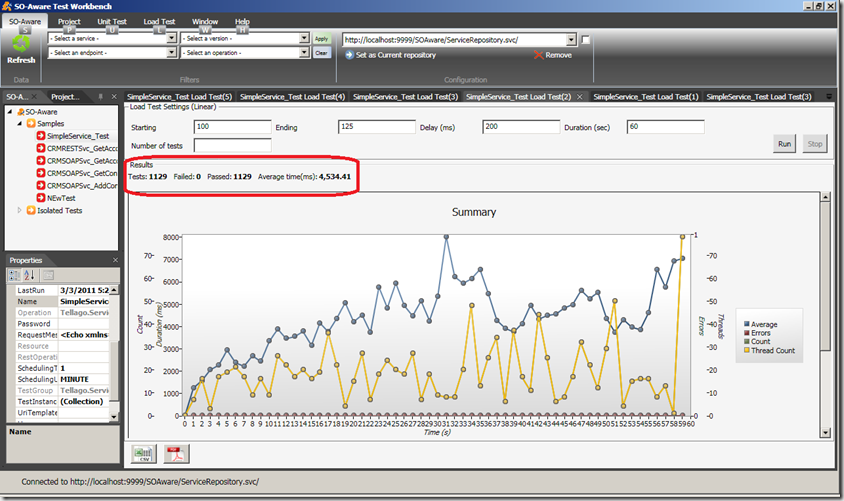Expand the Isolated Tests node
Viewport: 844px width, 501px height.
[x=19, y=210]
